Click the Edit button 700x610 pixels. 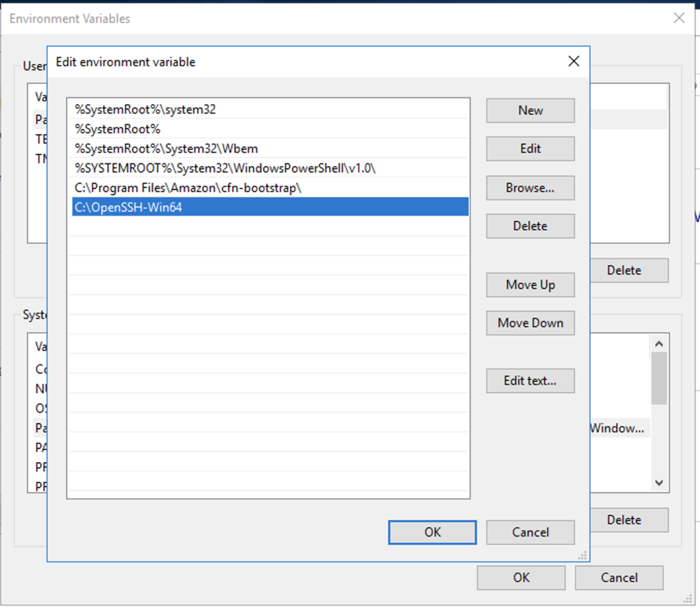point(530,149)
